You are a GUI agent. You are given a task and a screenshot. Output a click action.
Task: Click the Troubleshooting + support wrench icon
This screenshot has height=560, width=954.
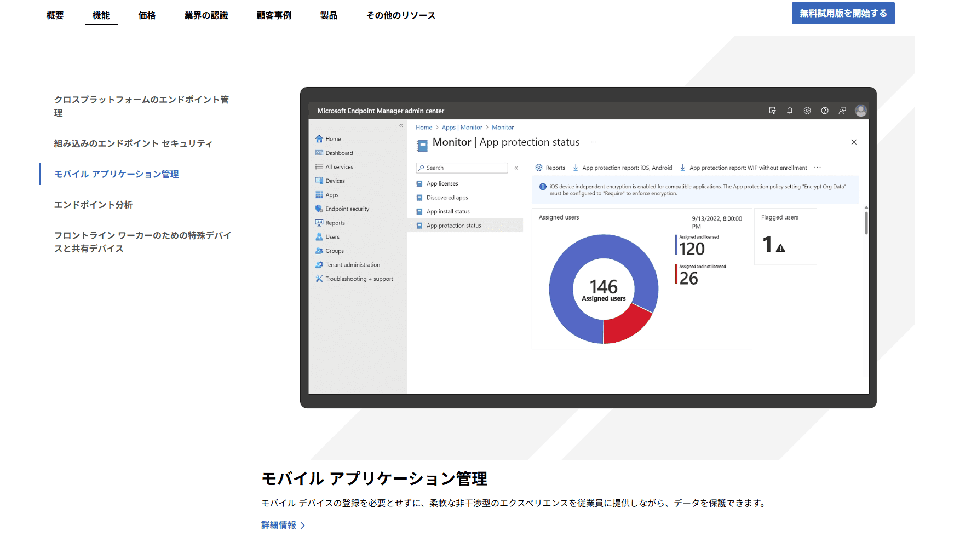tap(319, 279)
